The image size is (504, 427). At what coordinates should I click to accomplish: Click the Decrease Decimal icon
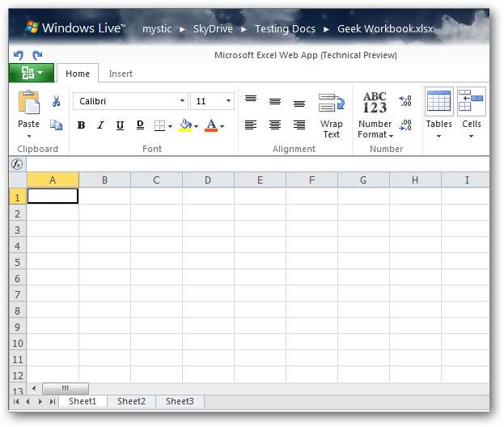(x=405, y=125)
